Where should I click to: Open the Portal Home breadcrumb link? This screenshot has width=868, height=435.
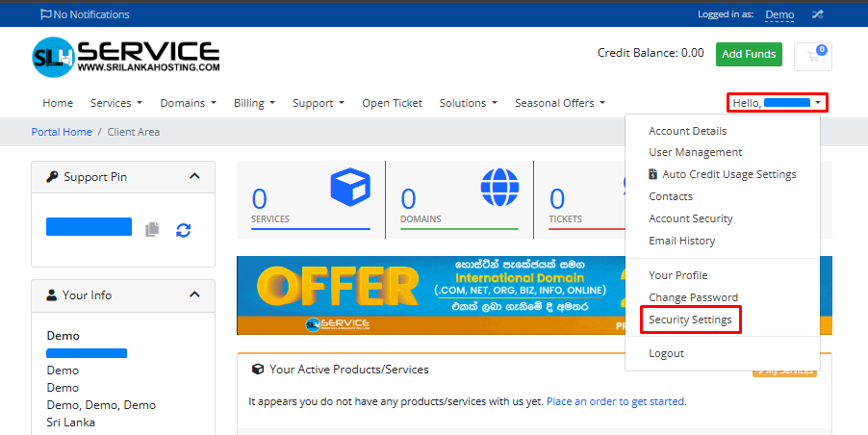(62, 132)
